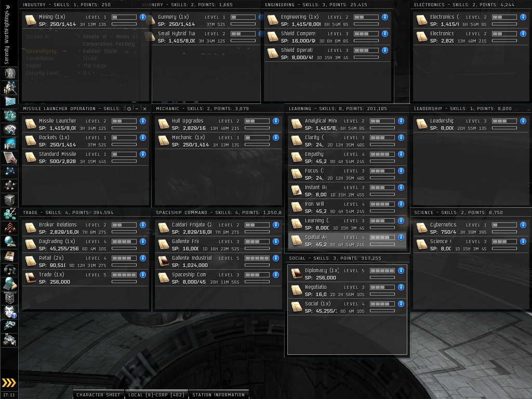Viewport: 532px width, 399px height.
Task: Open the character portrait icon in sidebar
Action: coord(10,73)
